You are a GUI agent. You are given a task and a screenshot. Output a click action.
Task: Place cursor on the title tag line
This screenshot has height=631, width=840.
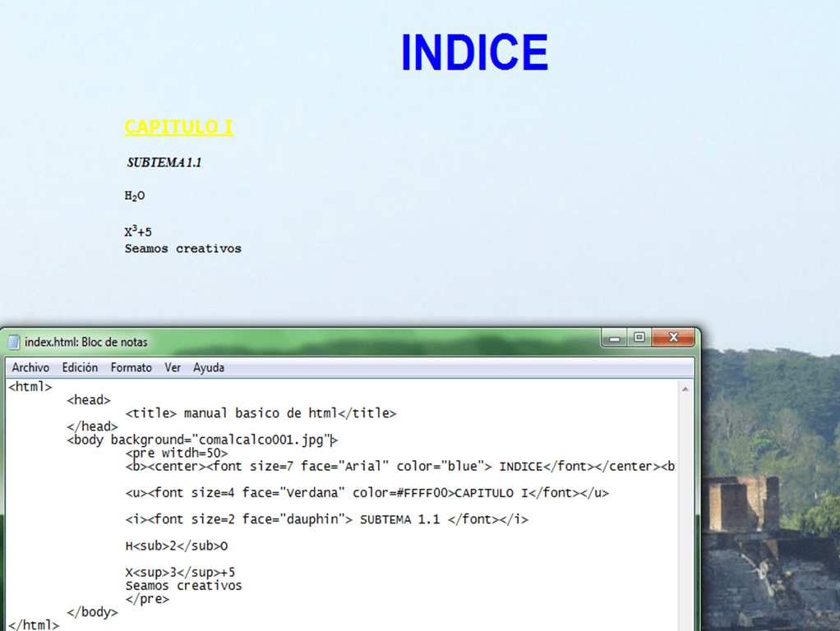click(261, 413)
